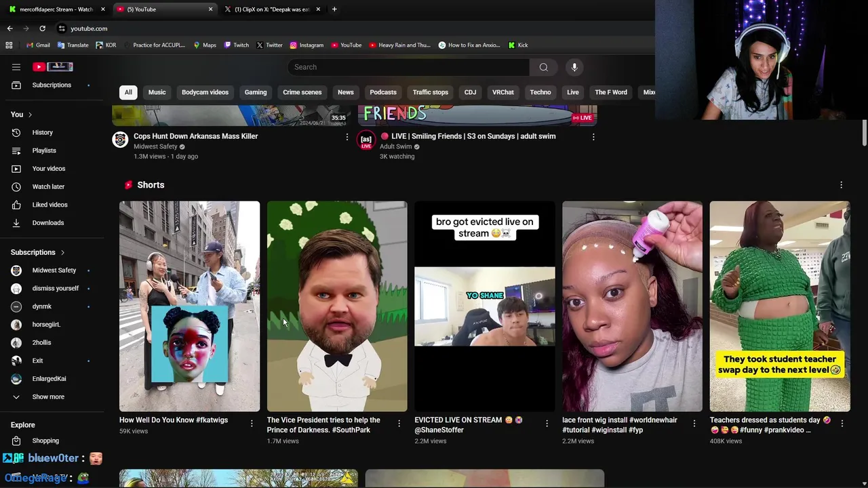Open options for Smiling Friends live video

pyautogui.click(x=593, y=137)
